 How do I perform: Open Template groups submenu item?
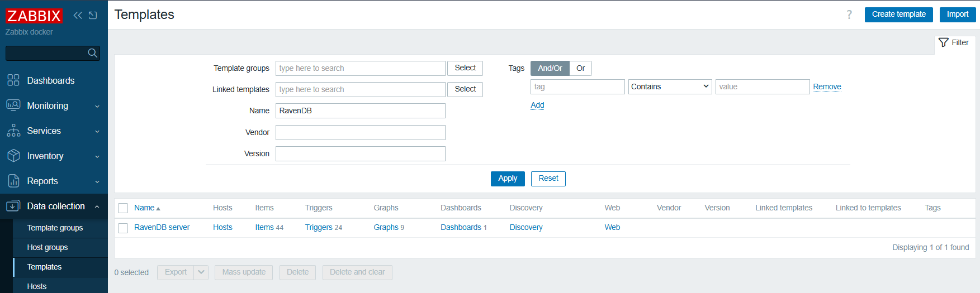[55, 228]
